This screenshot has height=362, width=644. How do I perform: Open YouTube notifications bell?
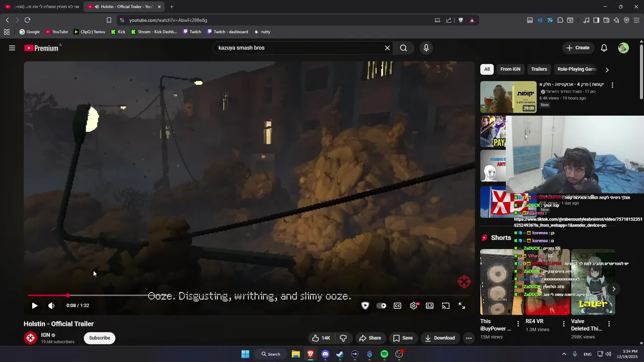[x=604, y=48]
